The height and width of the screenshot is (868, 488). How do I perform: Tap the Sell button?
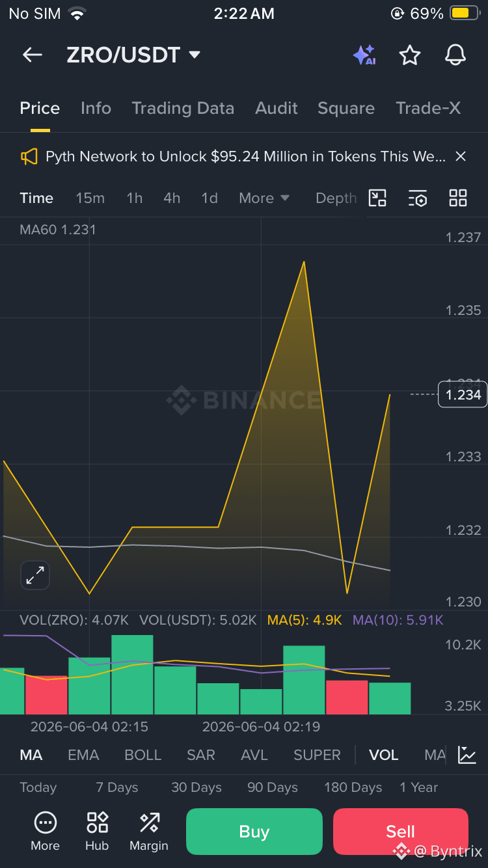[x=400, y=832]
